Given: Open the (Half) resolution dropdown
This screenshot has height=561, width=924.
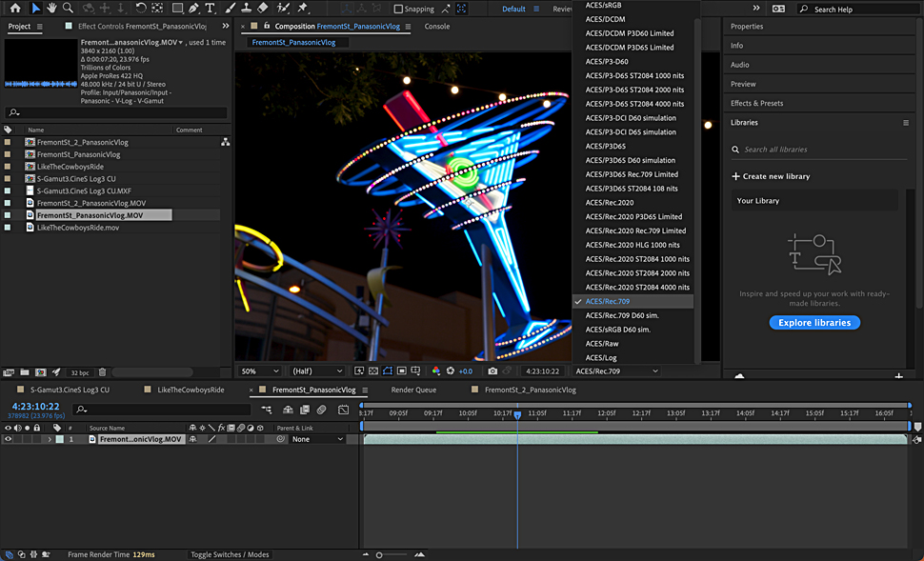Looking at the screenshot, I should (317, 371).
